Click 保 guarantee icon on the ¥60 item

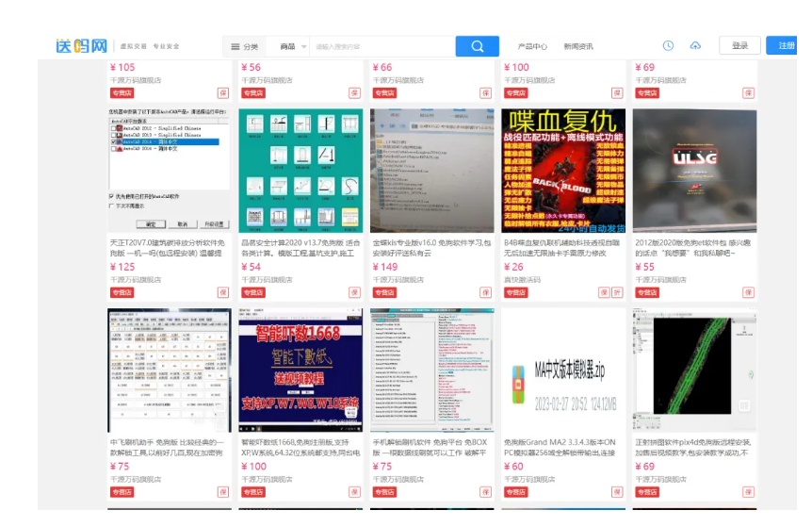(x=617, y=492)
